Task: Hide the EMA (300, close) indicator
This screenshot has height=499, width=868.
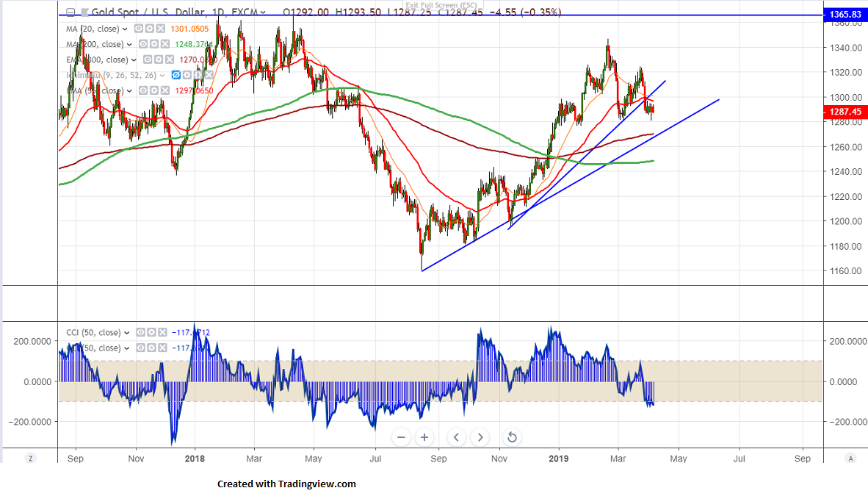Action: [148, 60]
